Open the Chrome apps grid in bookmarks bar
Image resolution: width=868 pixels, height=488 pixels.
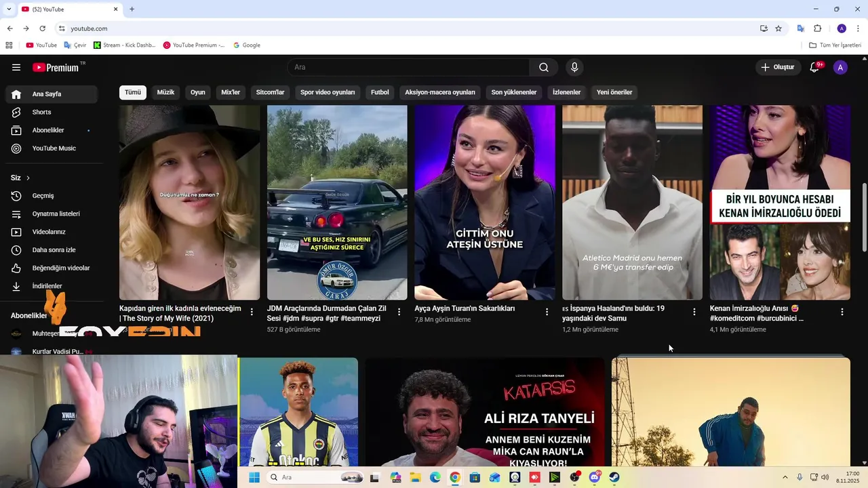click(9, 45)
